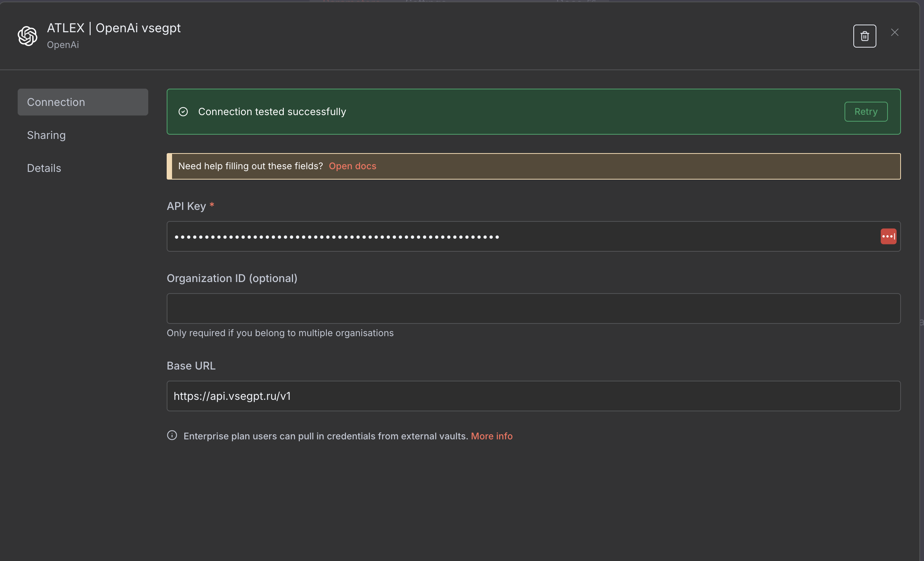
Task: Click the 'Base URL' label
Action: pyautogui.click(x=191, y=366)
